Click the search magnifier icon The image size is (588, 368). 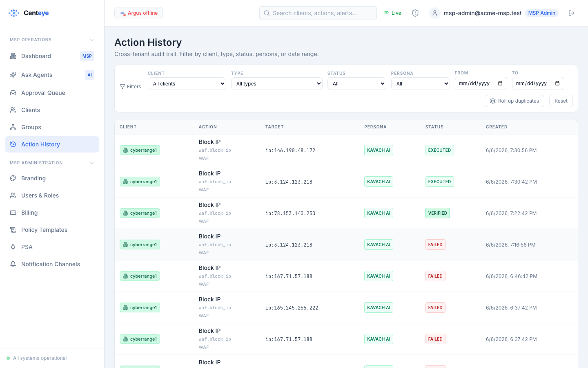coord(267,13)
